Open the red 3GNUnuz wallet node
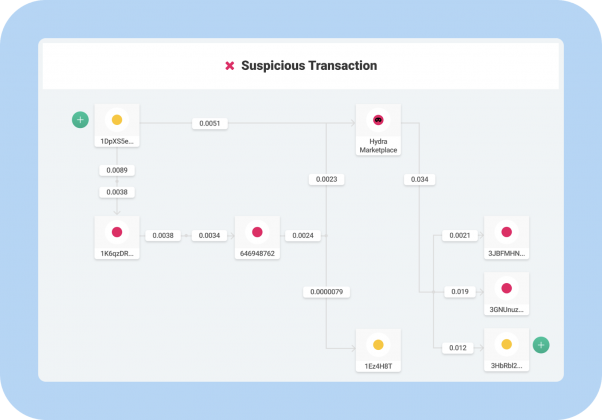The width and height of the screenshot is (602, 420). click(506, 293)
